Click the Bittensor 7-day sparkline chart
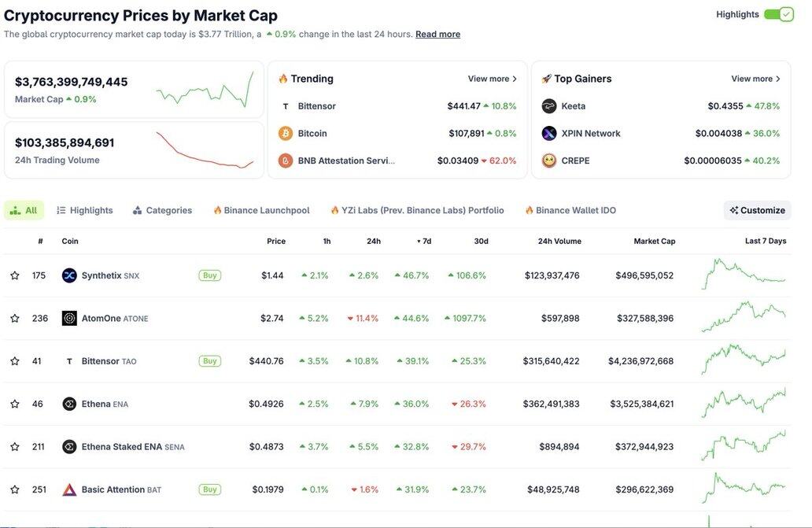 [x=744, y=360]
